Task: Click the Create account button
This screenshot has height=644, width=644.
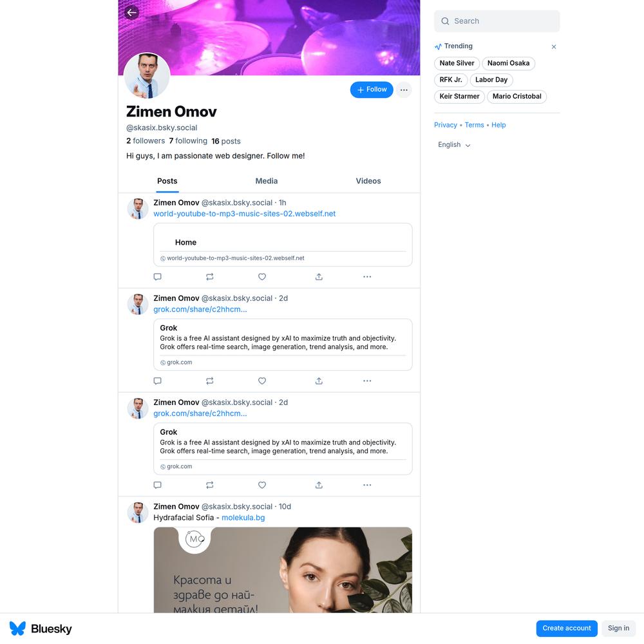Action: (566, 629)
